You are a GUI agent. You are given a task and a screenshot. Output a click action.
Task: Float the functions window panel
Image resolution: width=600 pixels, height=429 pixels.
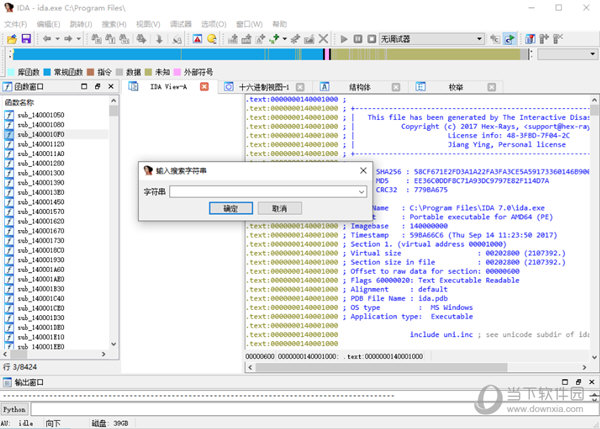98,86
